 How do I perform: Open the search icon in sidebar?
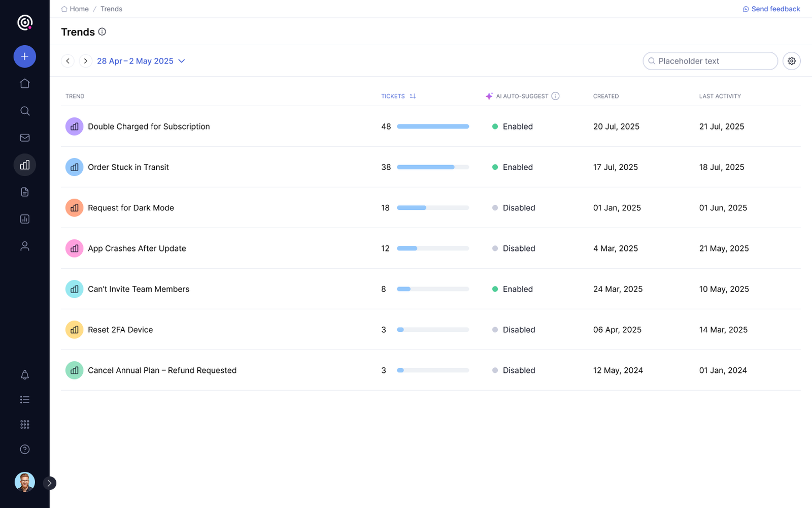click(24, 111)
